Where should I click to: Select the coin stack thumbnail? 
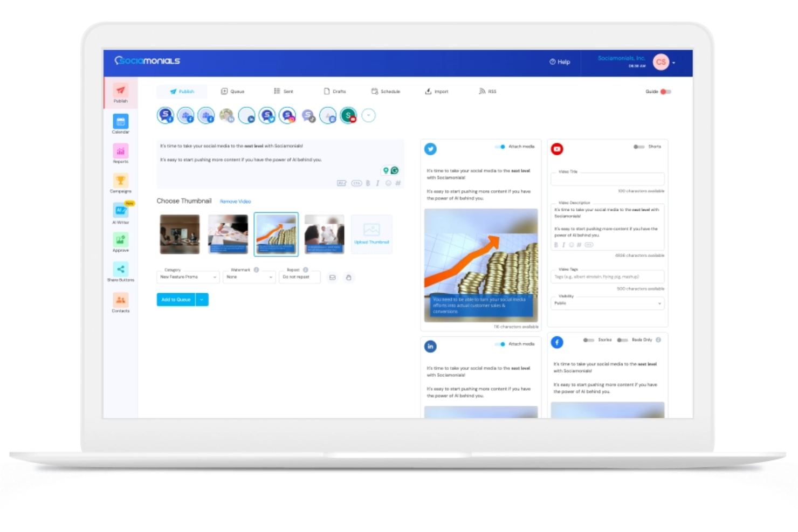click(x=276, y=234)
